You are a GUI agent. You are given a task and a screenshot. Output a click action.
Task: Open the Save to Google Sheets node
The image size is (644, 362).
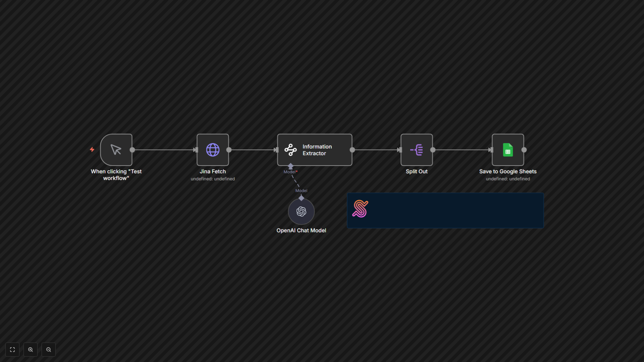[507, 150]
